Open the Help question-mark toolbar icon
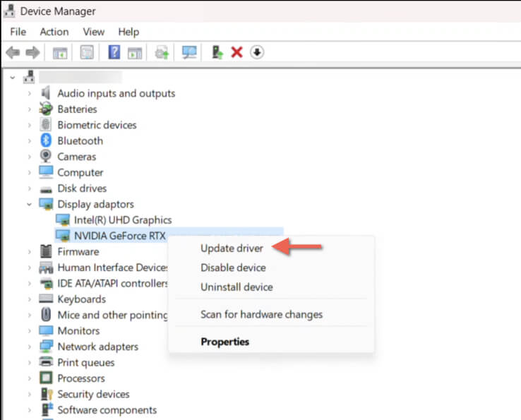The image size is (521, 420). point(114,52)
